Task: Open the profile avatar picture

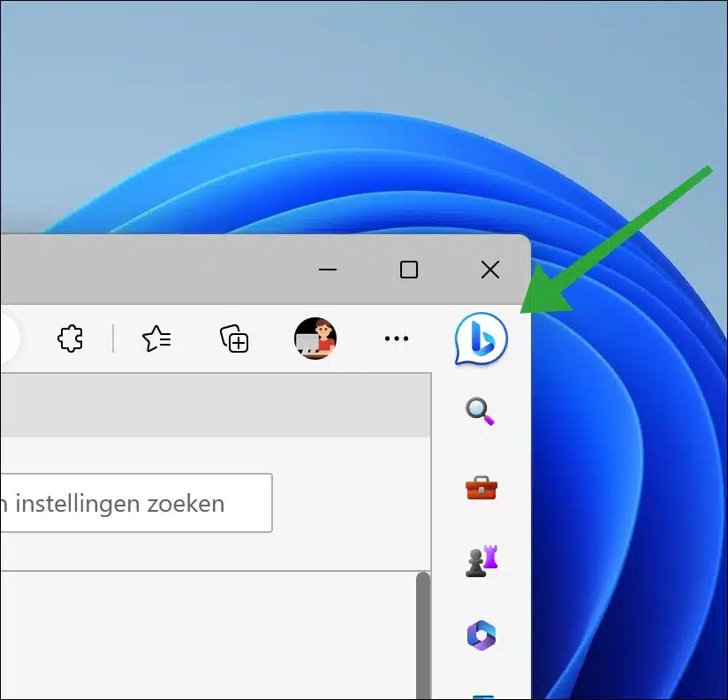Action: (315, 339)
